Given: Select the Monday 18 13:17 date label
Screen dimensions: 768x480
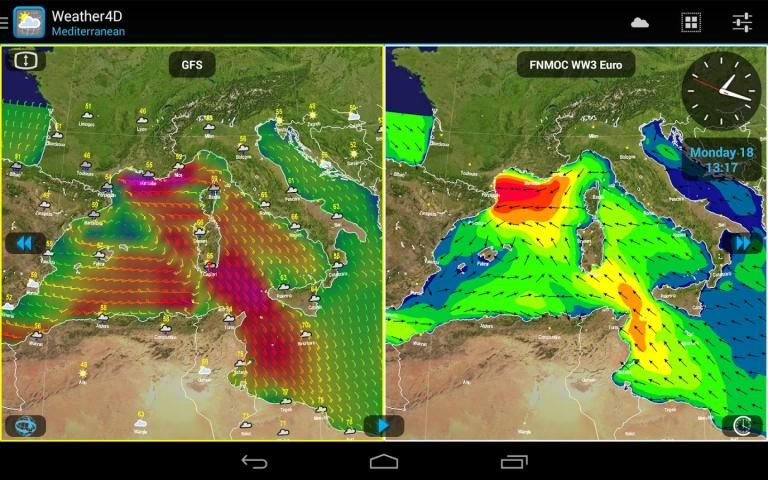Looking at the screenshot, I should click(720, 160).
